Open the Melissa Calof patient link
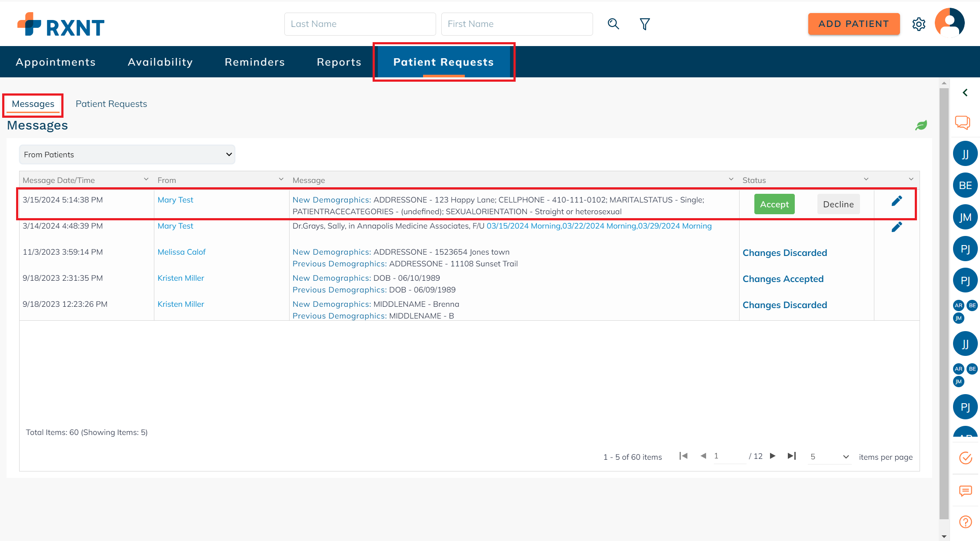The image size is (980, 541). 181,252
